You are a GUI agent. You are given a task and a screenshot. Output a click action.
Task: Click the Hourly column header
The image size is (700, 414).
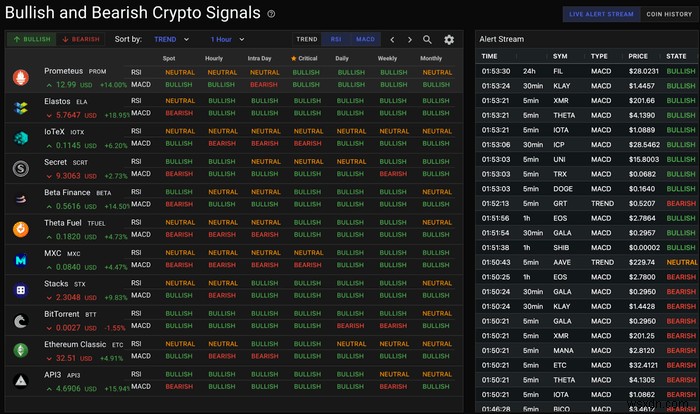[214, 59]
